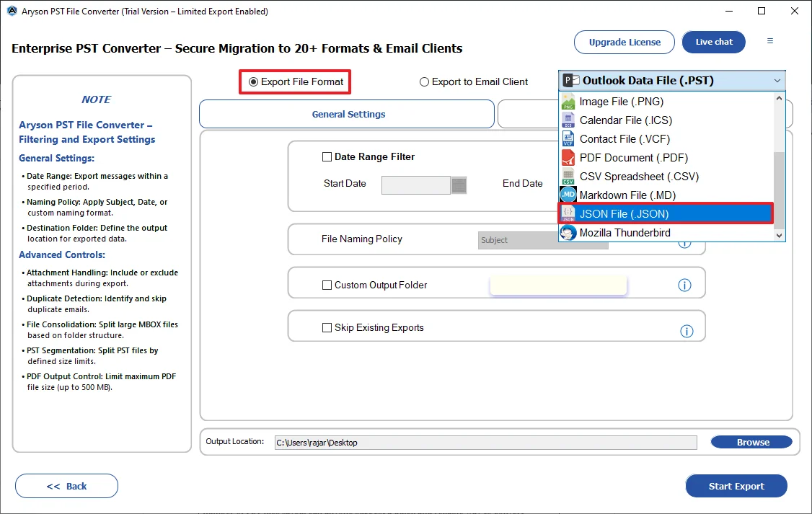Select Export File Format radio button
The width and height of the screenshot is (812, 514).
click(253, 81)
